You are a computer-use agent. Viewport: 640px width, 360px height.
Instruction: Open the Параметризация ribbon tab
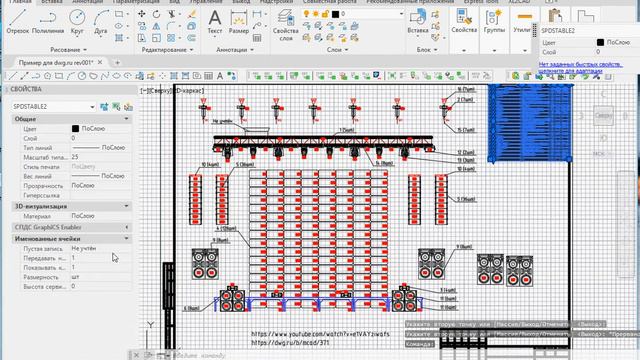pos(136,2)
